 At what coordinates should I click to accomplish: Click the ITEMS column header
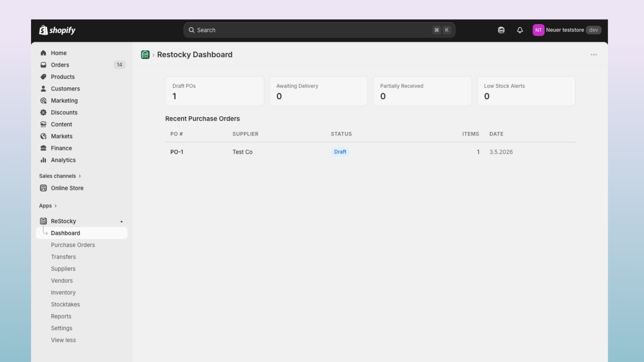point(471,134)
